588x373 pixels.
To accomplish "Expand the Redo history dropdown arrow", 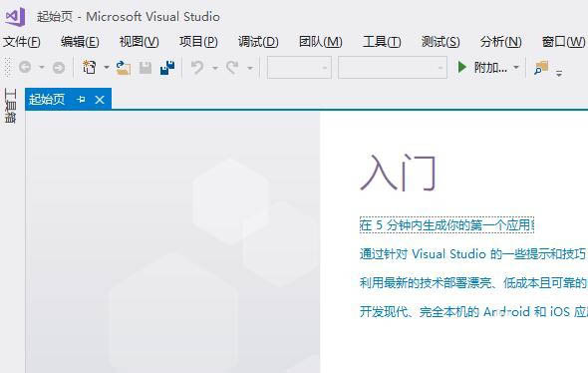I will click(250, 68).
